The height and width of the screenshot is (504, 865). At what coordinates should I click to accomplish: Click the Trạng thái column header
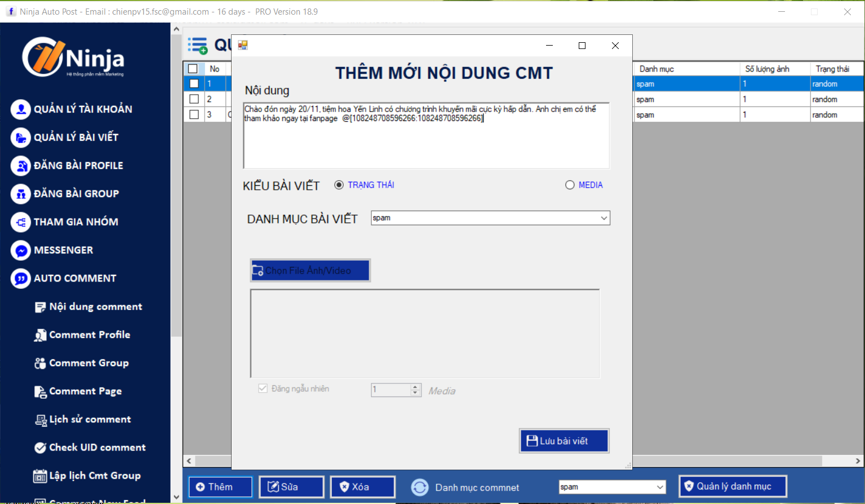coord(836,69)
